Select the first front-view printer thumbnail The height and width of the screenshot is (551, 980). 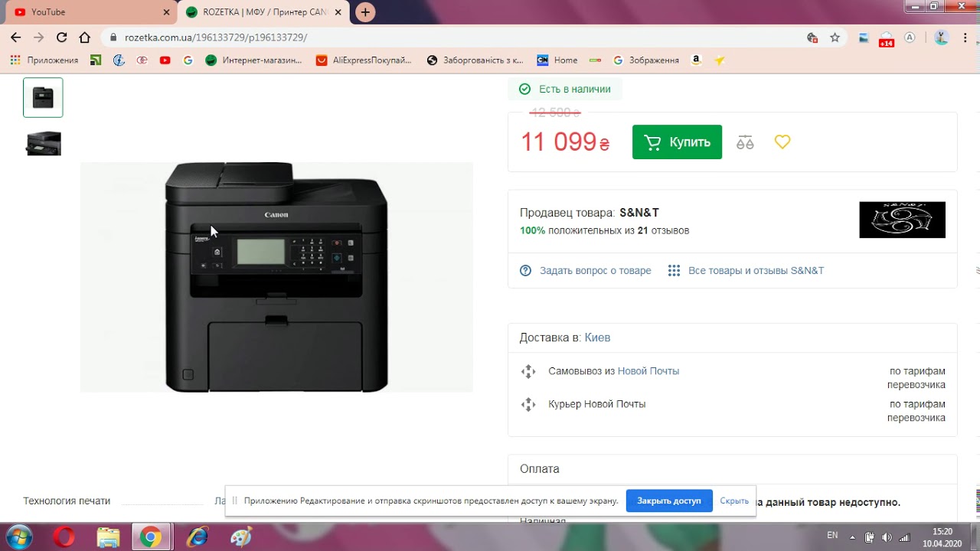click(43, 97)
